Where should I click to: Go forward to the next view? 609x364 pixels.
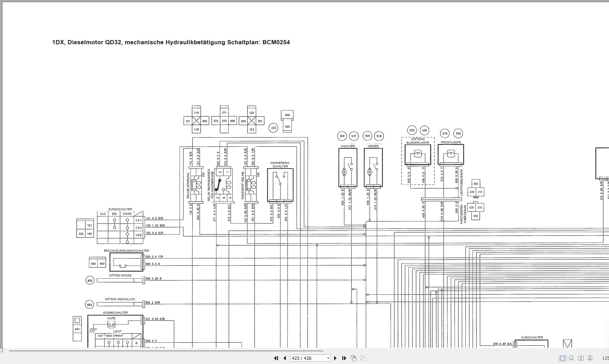362,358
